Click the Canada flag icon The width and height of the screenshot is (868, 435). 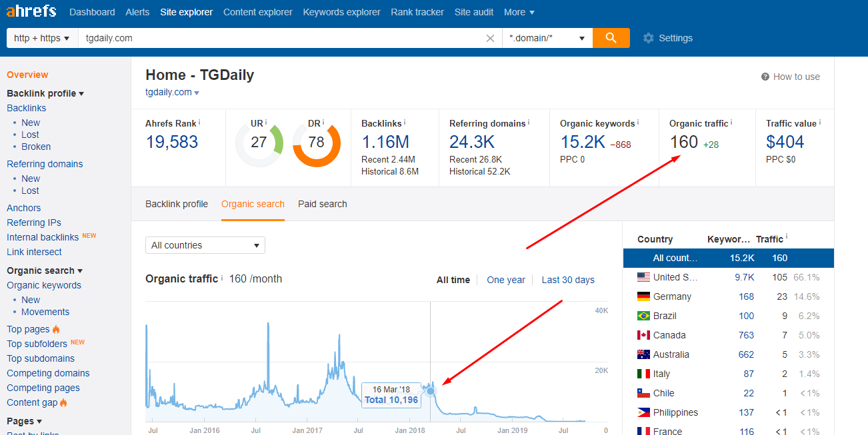click(643, 335)
